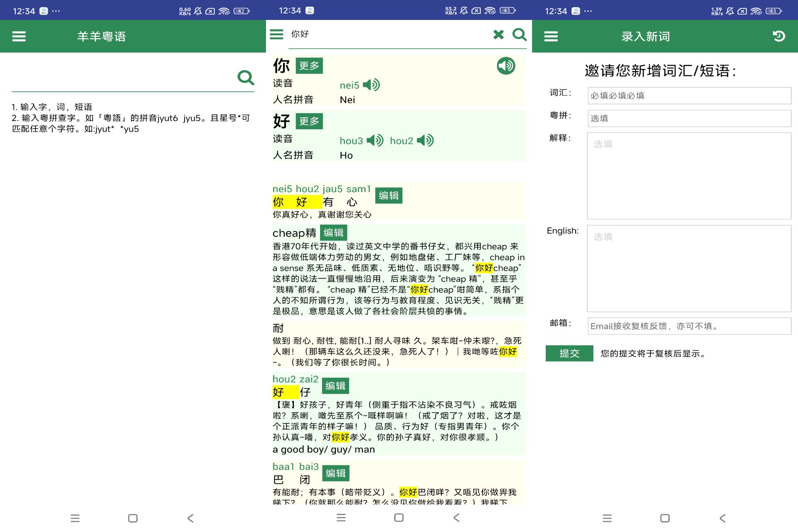Open history icon on 录入新词 screen
The height and width of the screenshot is (532, 798).
pyautogui.click(x=779, y=36)
